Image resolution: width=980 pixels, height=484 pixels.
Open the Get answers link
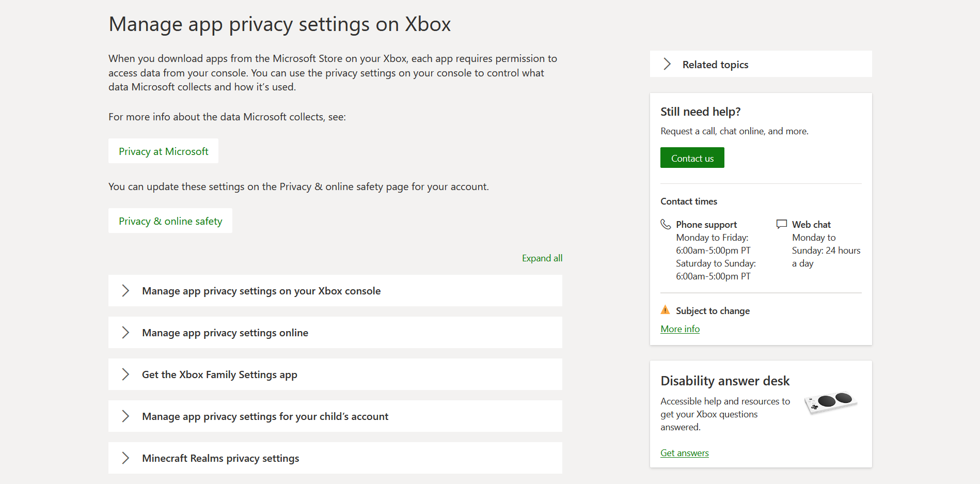[x=685, y=453]
